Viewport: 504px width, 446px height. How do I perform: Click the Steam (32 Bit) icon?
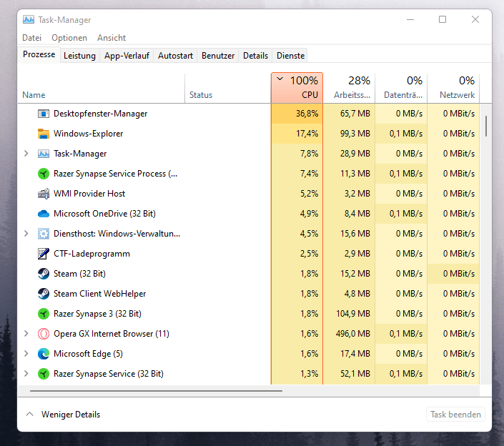tap(44, 274)
